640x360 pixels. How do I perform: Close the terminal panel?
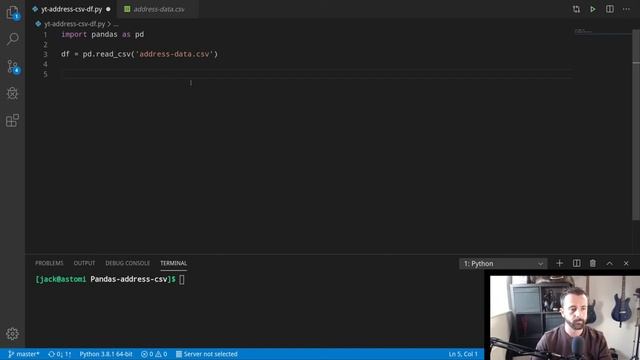coord(626,263)
